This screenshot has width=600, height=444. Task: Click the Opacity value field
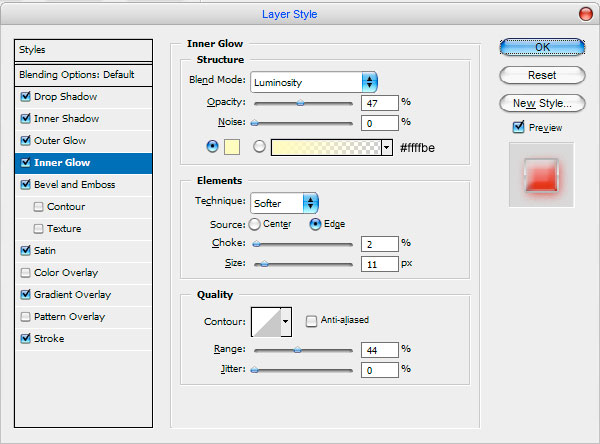tap(380, 103)
